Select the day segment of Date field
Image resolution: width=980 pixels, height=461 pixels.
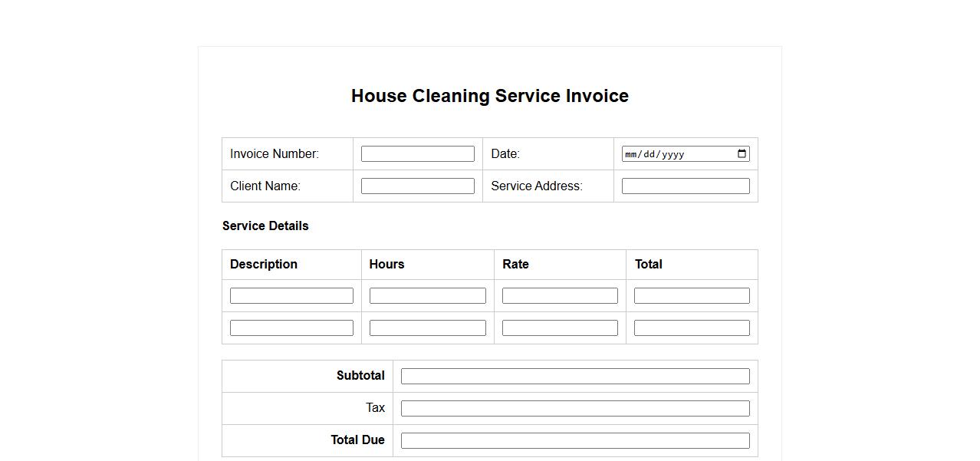click(x=649, y=154)
